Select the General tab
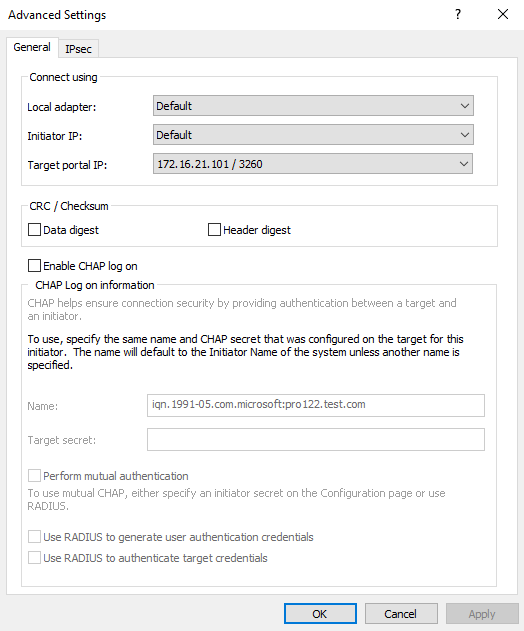Image resolution: width=524 pixels, height=631 pixels. coord(32,47)
